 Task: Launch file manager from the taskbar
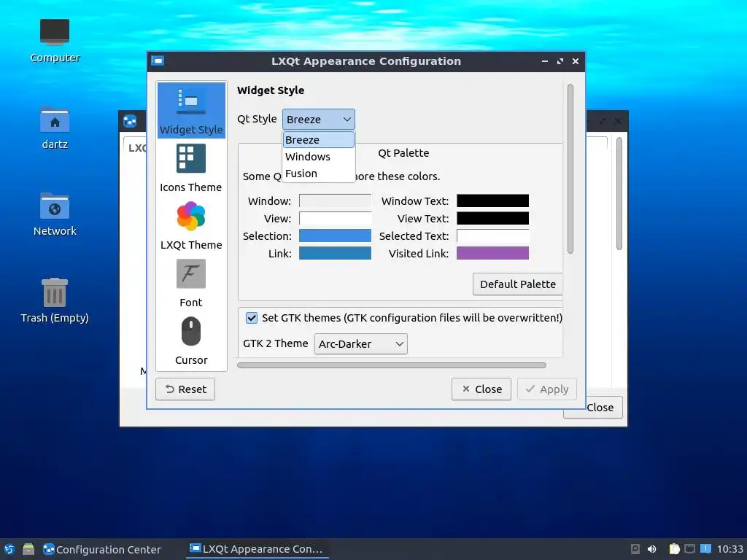(28, 549)
